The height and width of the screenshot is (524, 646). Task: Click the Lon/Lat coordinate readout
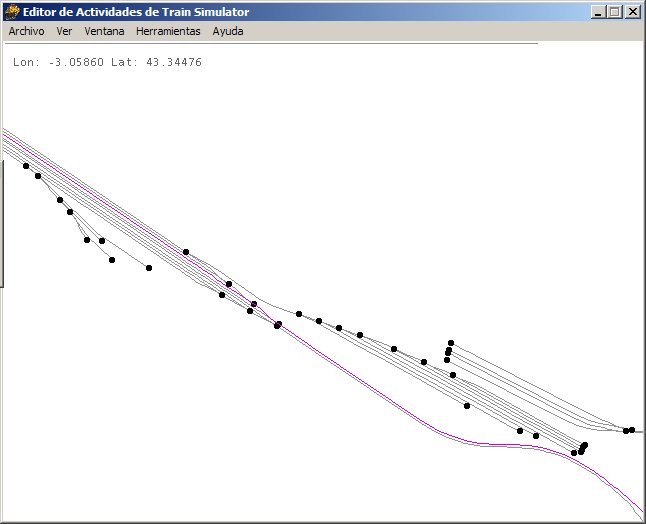pos(108,62)
